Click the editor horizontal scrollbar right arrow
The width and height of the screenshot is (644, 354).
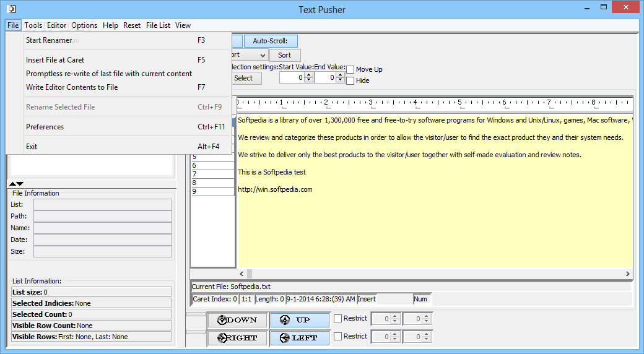[627, 274]
